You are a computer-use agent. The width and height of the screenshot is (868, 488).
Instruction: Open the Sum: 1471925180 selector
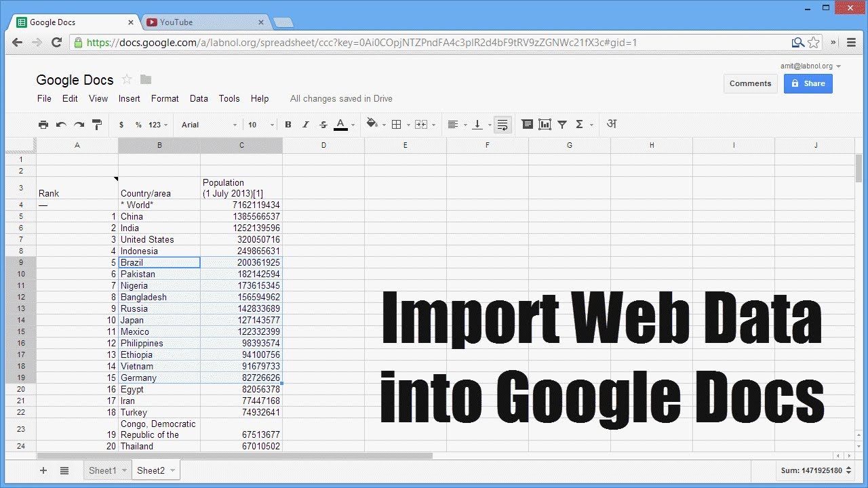pos(815,470)
